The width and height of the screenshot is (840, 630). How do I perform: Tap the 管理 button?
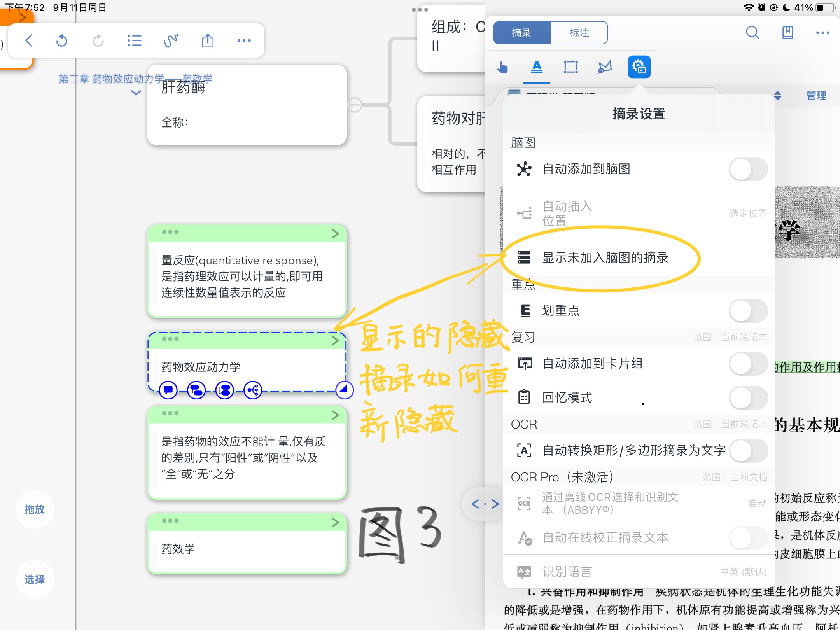816,96
